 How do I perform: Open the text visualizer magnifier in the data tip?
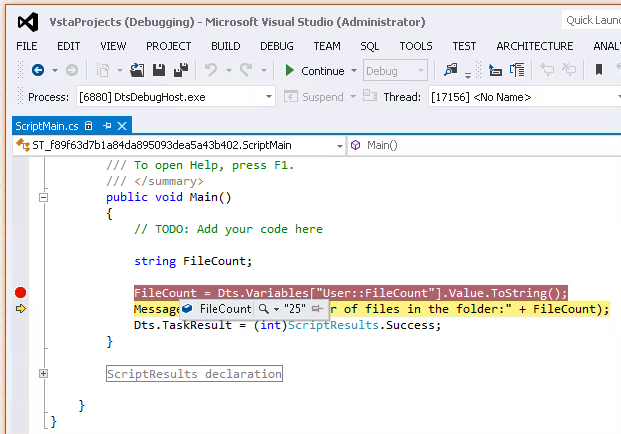pos(264,309)
